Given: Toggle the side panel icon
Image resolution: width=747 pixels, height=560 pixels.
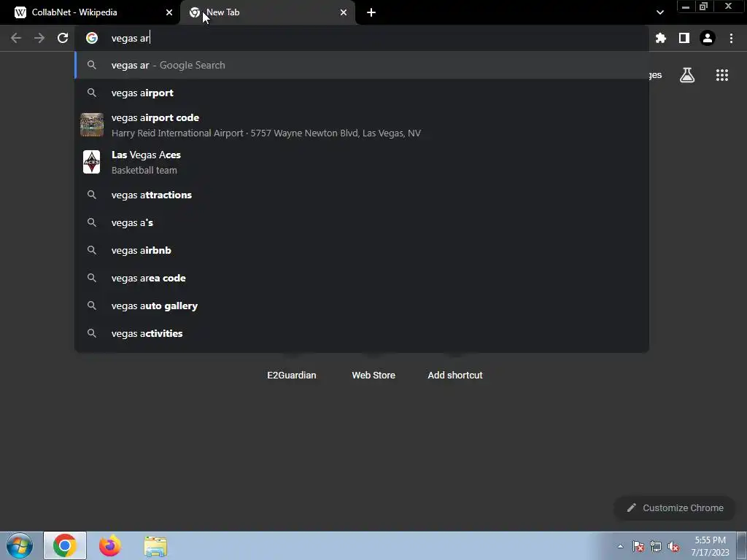Looking at the screenshot, I should click(x=684, y=38).
